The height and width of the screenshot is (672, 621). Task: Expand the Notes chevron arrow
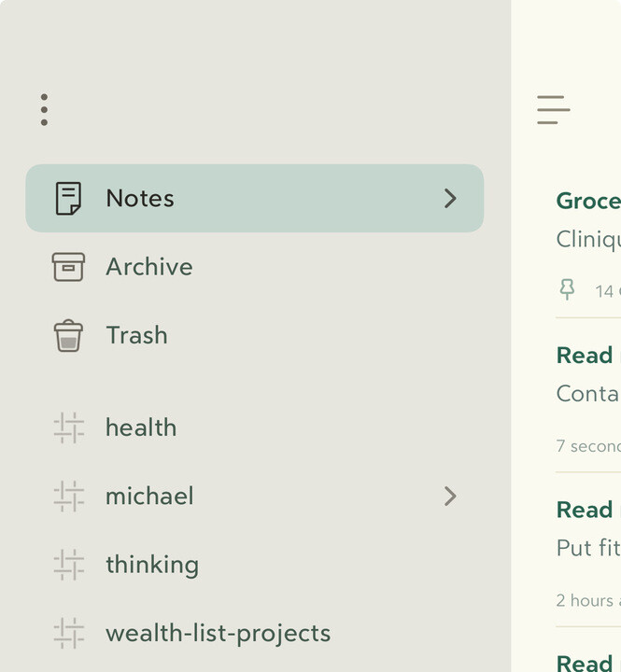450,199
